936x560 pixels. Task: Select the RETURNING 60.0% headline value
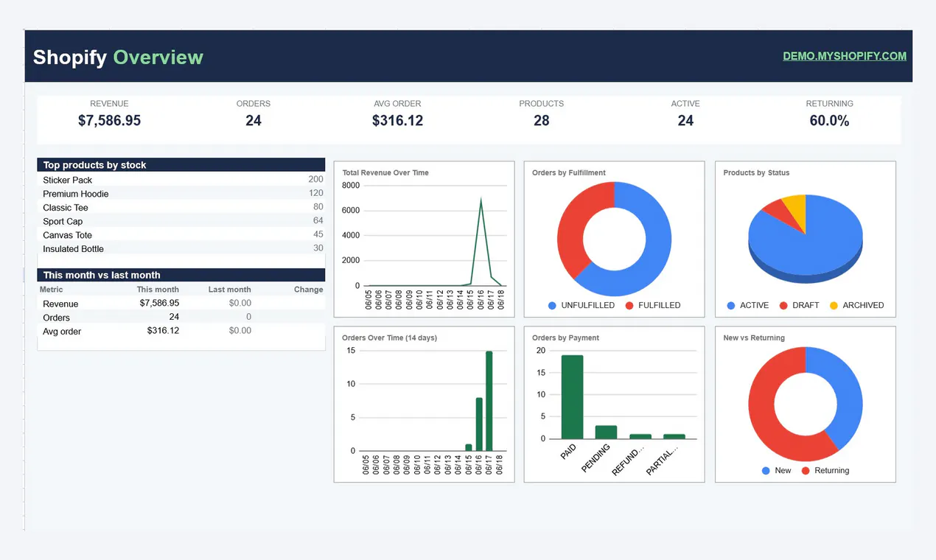click(x=829, y=120)
